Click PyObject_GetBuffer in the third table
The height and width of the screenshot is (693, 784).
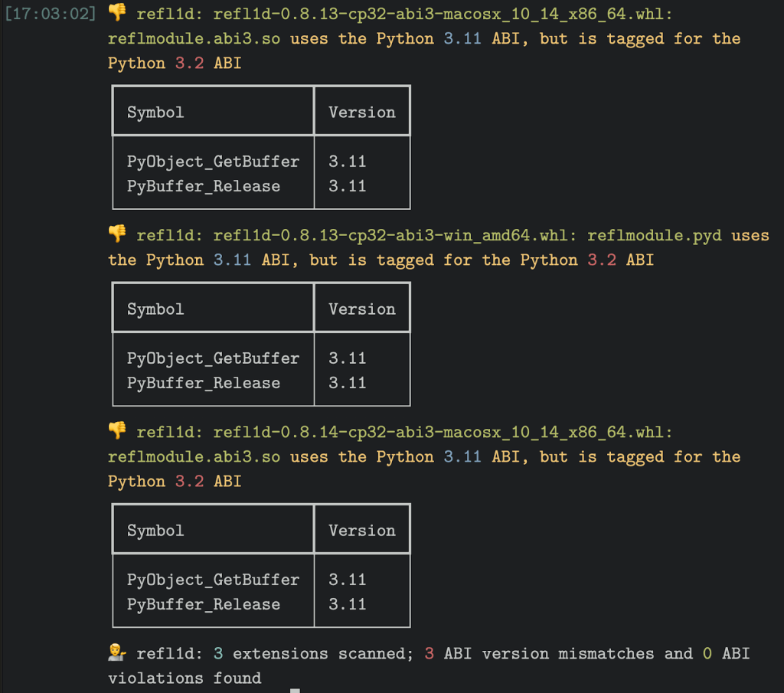[213, 580]
